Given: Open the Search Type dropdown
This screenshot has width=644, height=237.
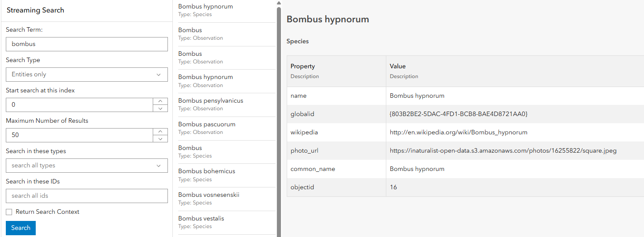Looking at the screenshot, I should tap(87, 75).
